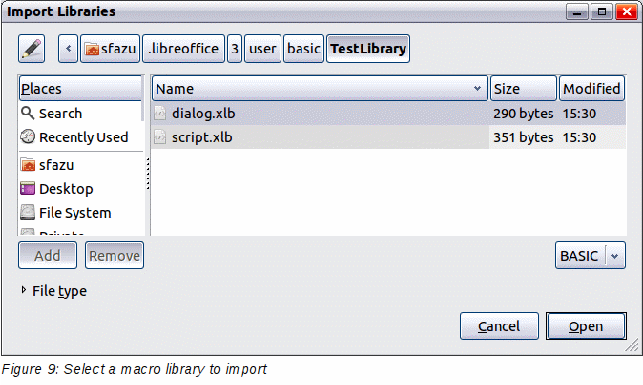Screen dimensions: 643x385
Task: Select Desktop in Places sidebar
Action: [66, 189]
